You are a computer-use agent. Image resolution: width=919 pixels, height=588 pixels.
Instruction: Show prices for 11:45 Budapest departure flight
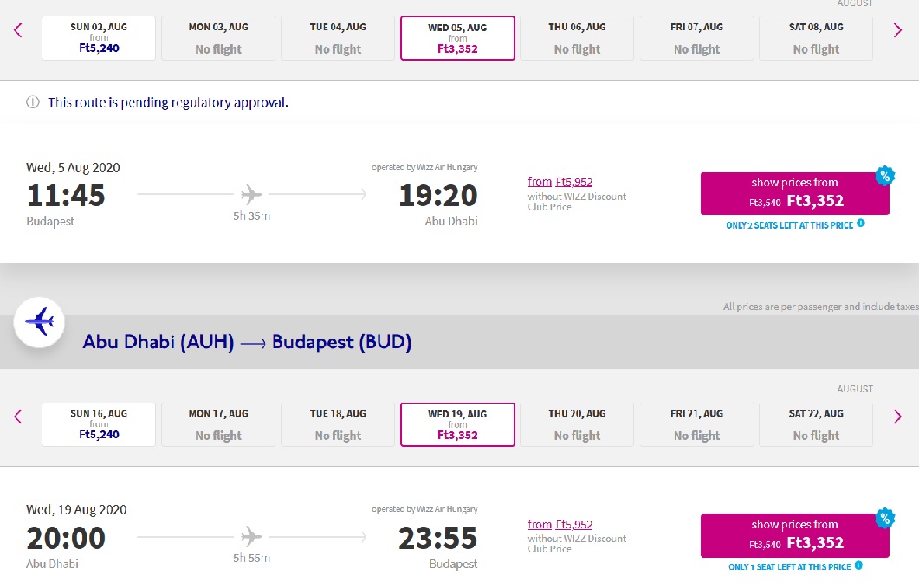coord(795,193)
